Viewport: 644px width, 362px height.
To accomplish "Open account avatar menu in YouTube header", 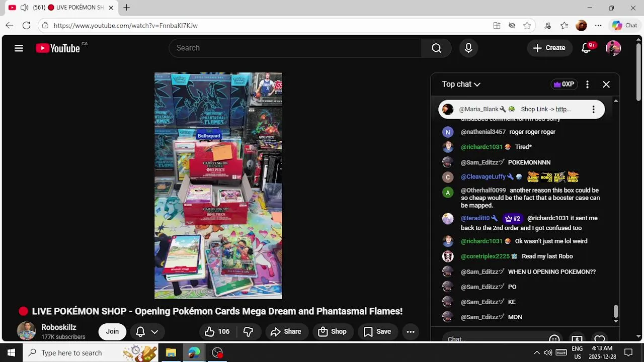I will [613, 48].
